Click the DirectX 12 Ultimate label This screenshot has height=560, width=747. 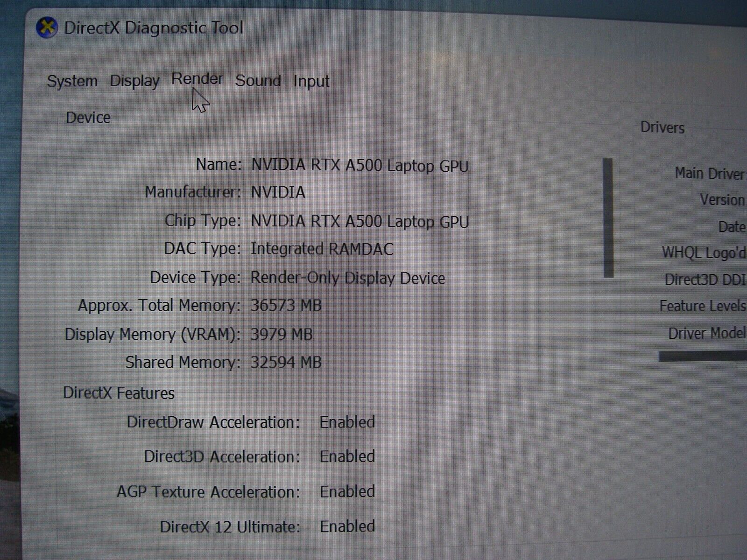[230, 527]
